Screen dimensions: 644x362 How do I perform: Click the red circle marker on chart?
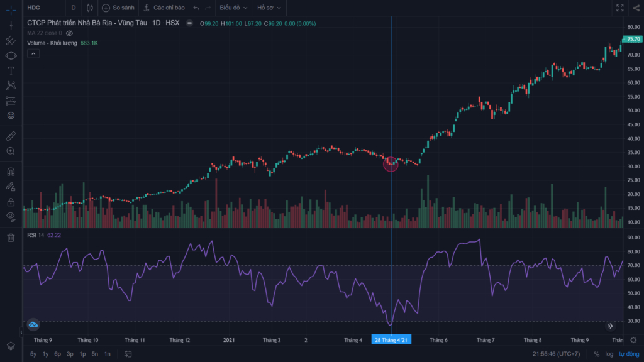coord(391,164)
